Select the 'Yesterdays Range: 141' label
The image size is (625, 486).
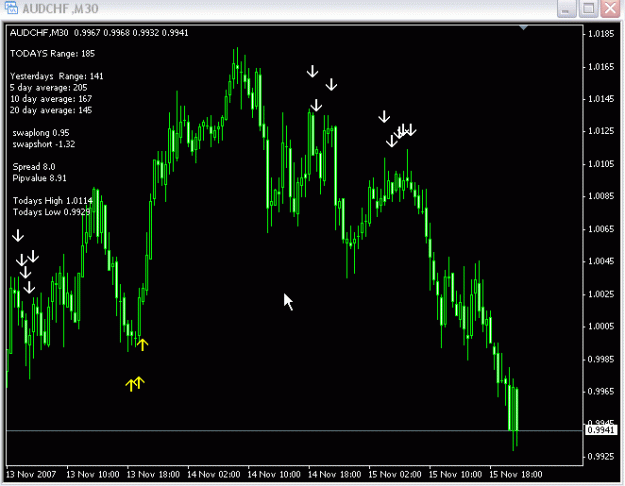click(57, 76)
